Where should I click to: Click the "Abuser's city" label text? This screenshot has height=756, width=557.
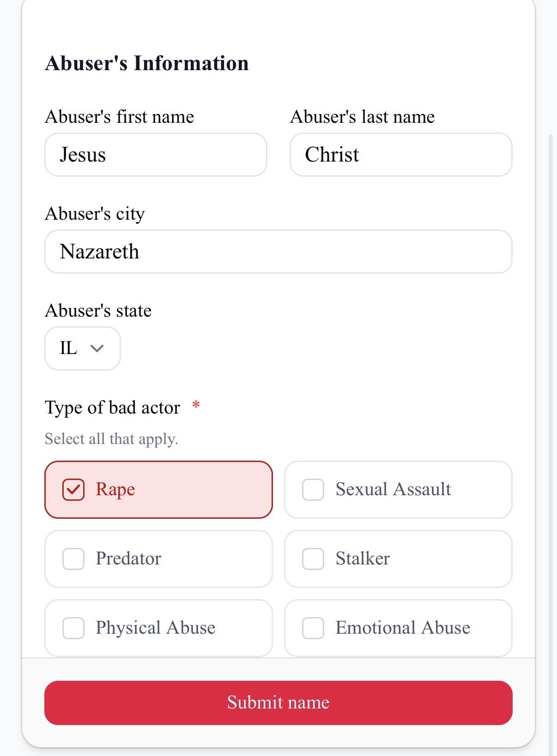pyautogui.click(x=95, y=214)
